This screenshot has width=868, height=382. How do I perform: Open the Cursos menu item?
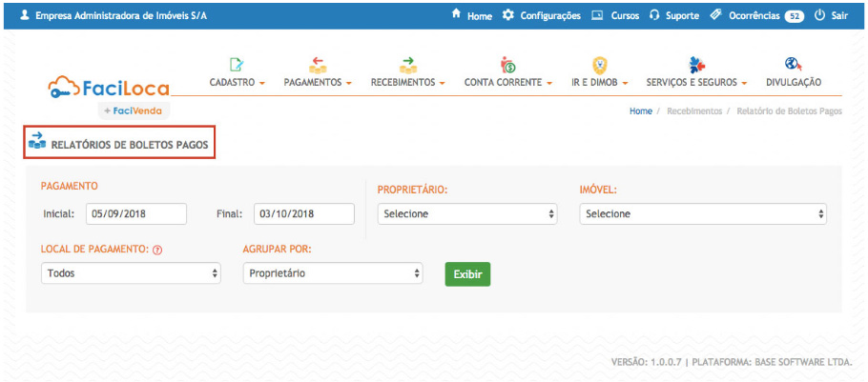[x=615, y=16]
